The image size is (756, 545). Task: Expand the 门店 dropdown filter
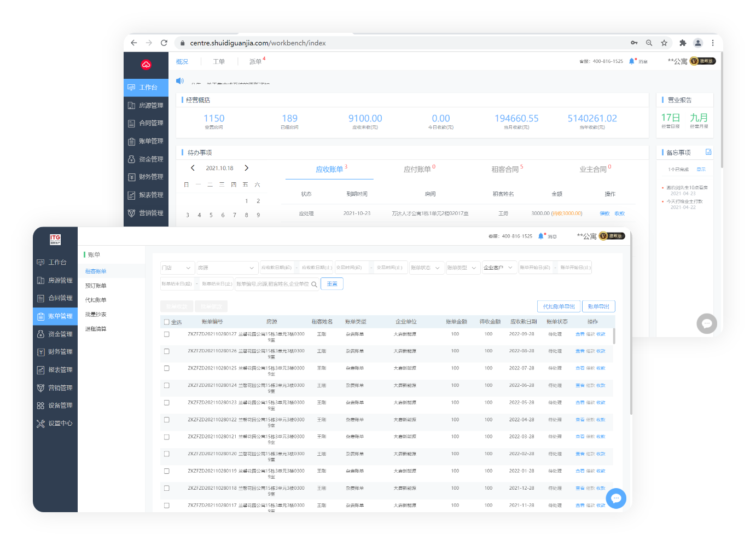point(178,268)
